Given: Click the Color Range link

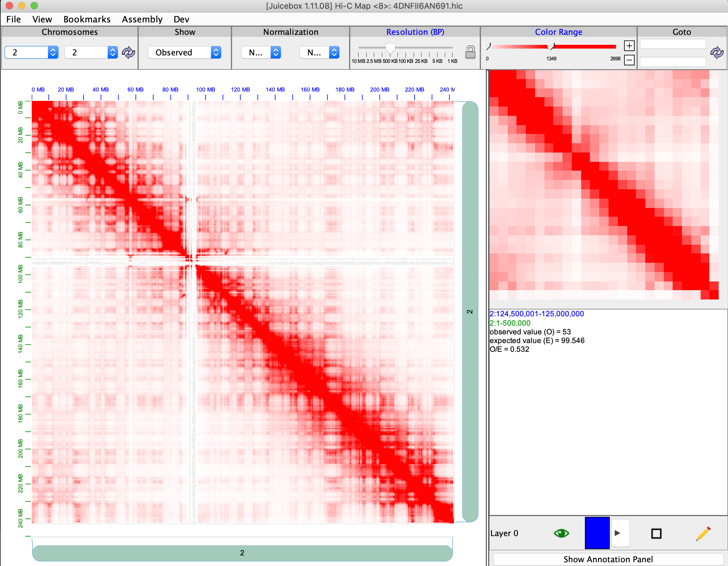Looking at the screenshot, I should 558,32.
